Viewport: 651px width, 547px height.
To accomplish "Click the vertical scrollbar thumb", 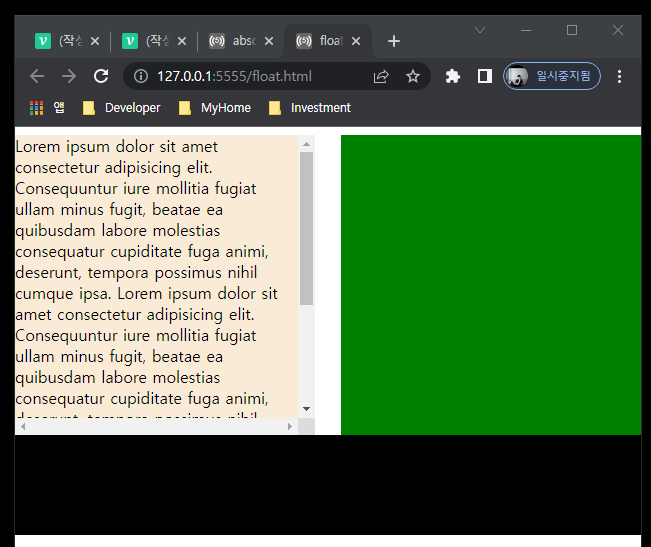I will [306, 228].
